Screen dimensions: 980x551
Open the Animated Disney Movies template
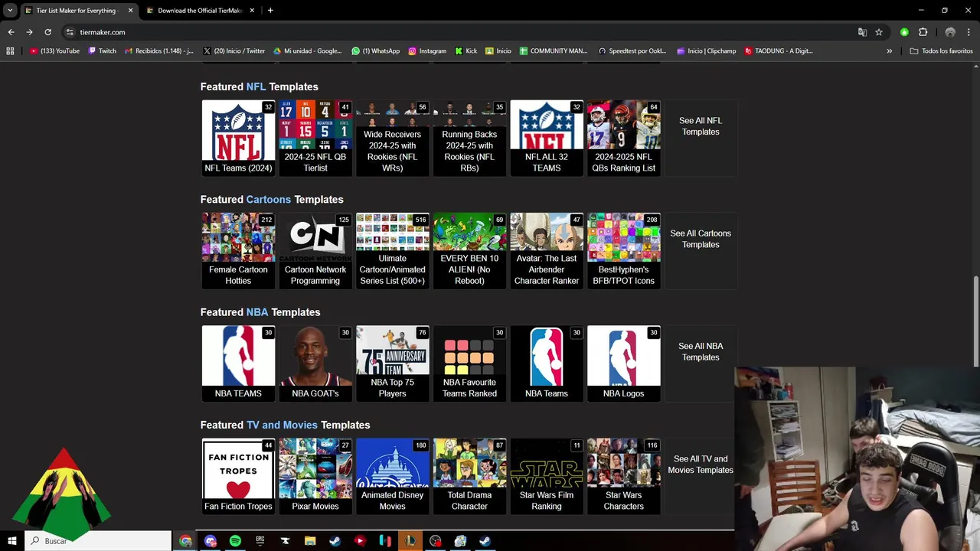click(x=392, y=476)
